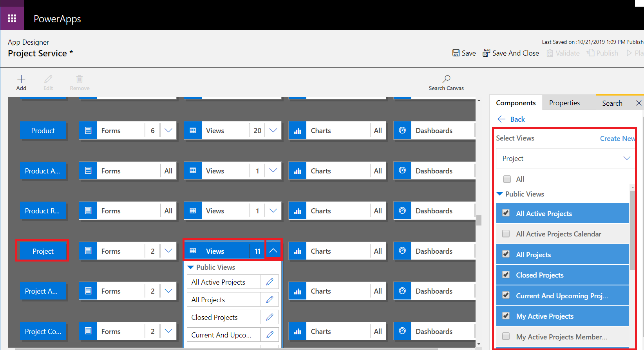Switch to the Search tab
This screenshot has height=350, width=644.
(612, 103)
